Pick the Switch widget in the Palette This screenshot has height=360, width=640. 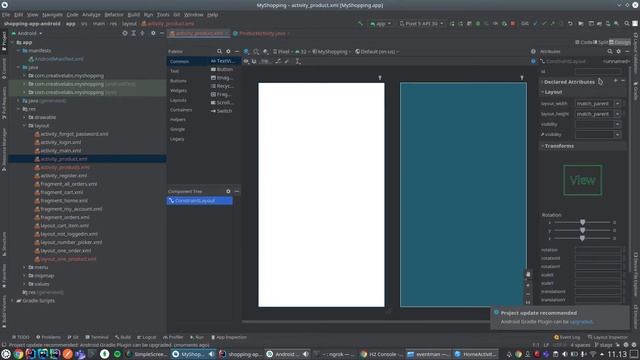[x=222, y=111]
